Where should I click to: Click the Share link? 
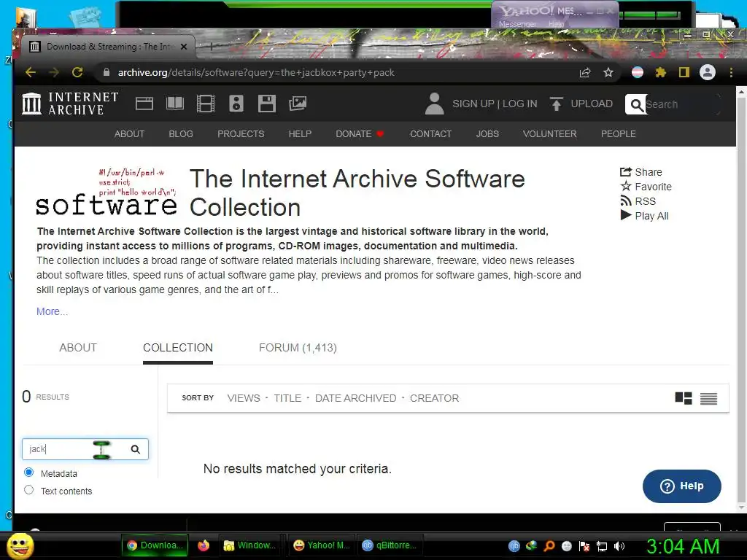(640, 172)
